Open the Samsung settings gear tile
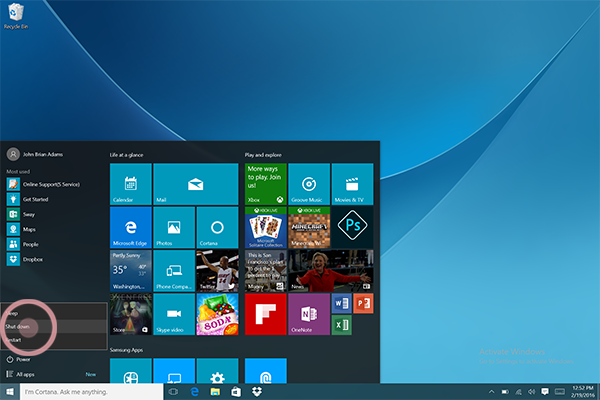 point(217,371)
